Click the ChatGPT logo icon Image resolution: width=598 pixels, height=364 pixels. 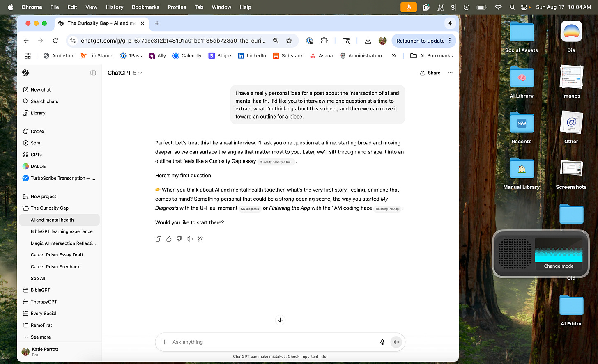pos(25,73)
